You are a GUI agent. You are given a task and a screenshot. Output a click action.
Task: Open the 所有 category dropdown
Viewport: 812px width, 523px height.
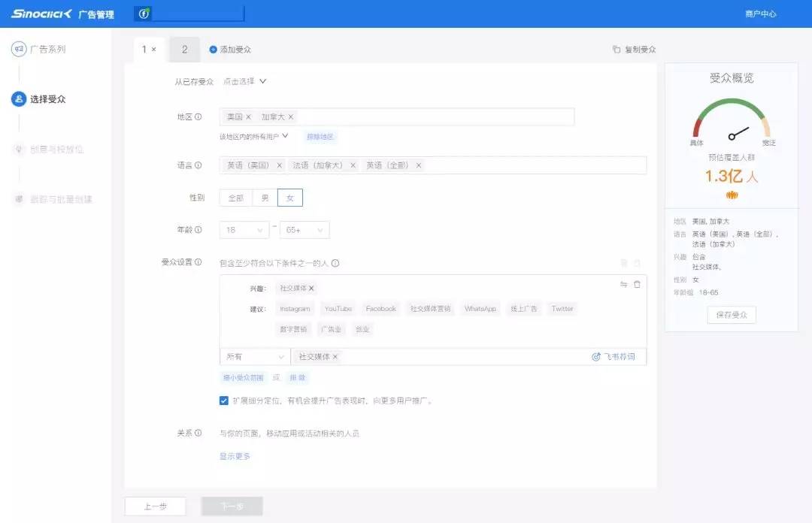click(x=253, y=356)
